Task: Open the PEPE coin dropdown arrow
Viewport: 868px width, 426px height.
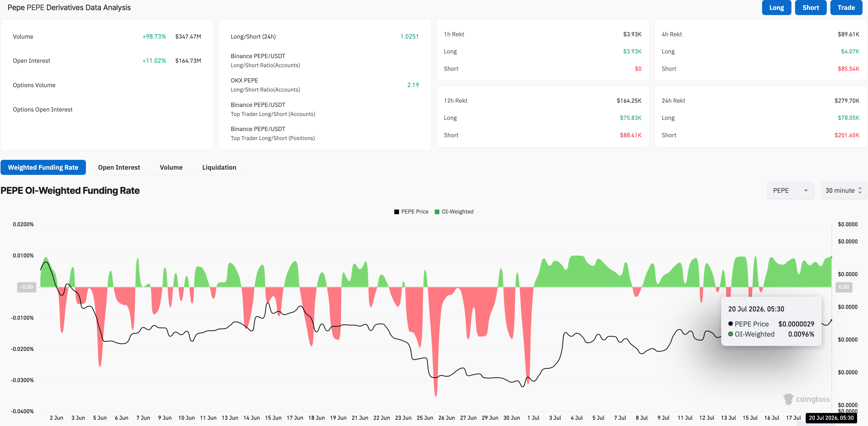Action: pyautogui.click(x=806, y=191)
